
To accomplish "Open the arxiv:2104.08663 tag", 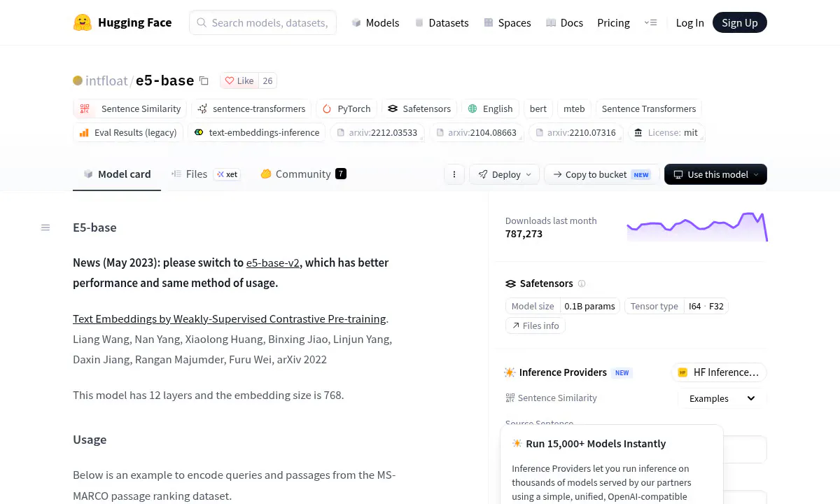I will (476, 132).
